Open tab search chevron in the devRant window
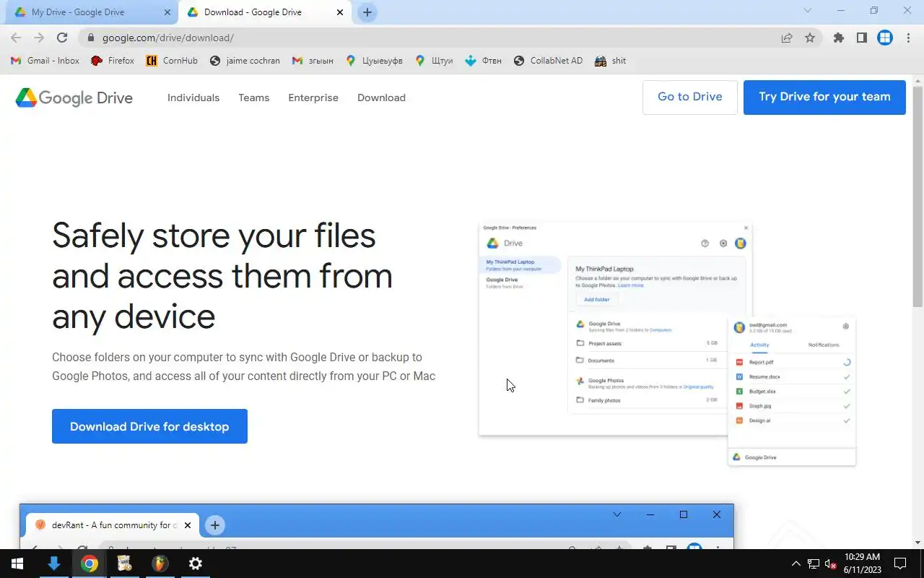This screenshot has height=578, width=924. [x=617, y=514]
